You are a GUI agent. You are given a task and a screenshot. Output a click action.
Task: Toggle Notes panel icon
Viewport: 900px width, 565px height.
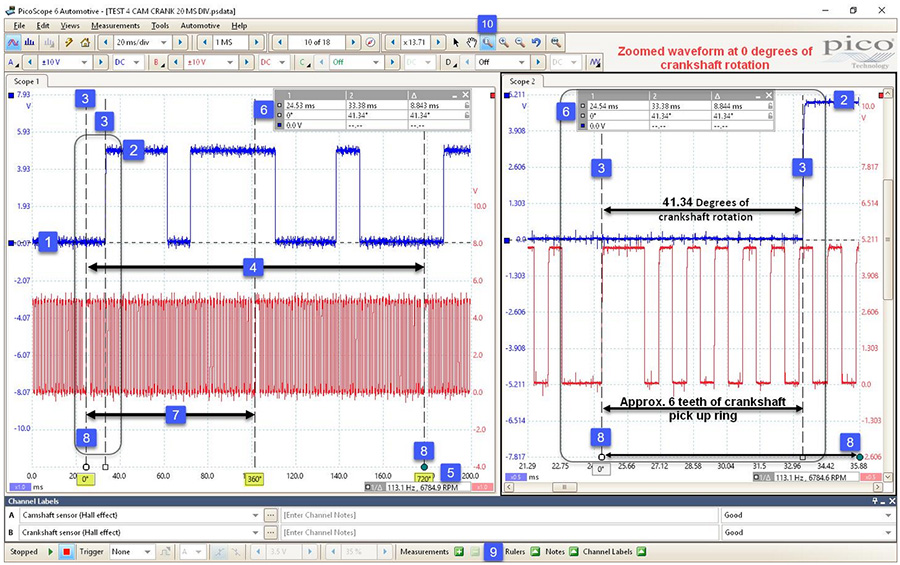[573, 552]
